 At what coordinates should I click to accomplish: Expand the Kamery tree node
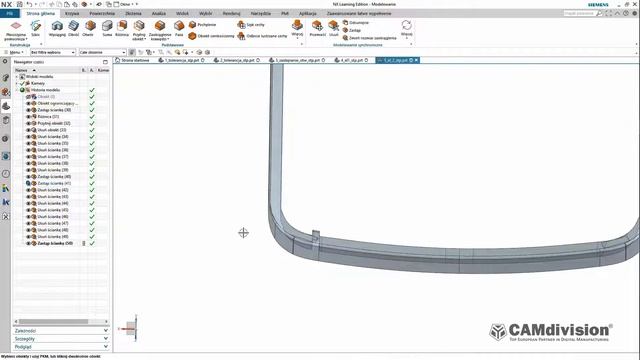[x=17, y=83]
